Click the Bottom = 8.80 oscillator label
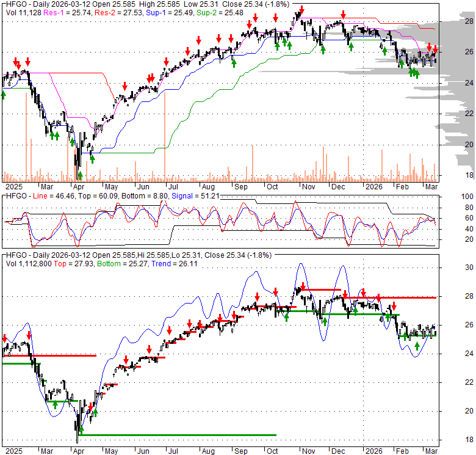Image resolution: width=476 pixels, height=455 pixels. 145,196
